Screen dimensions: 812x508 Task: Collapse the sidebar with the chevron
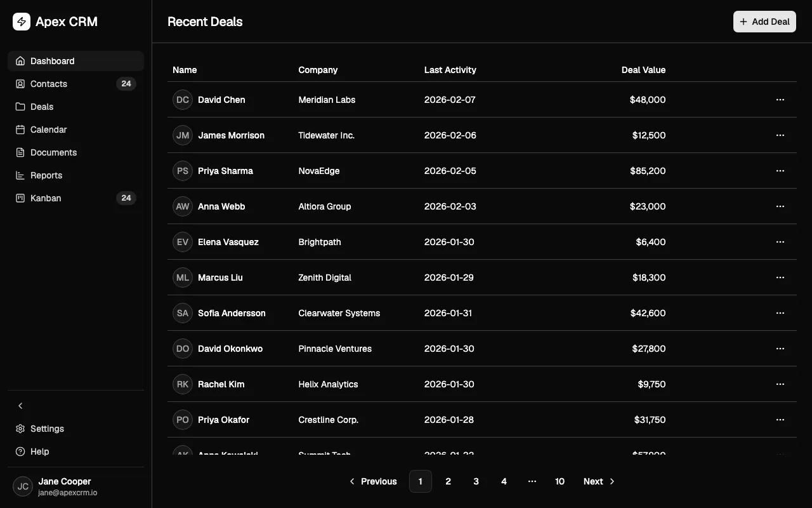coord(20,406)
